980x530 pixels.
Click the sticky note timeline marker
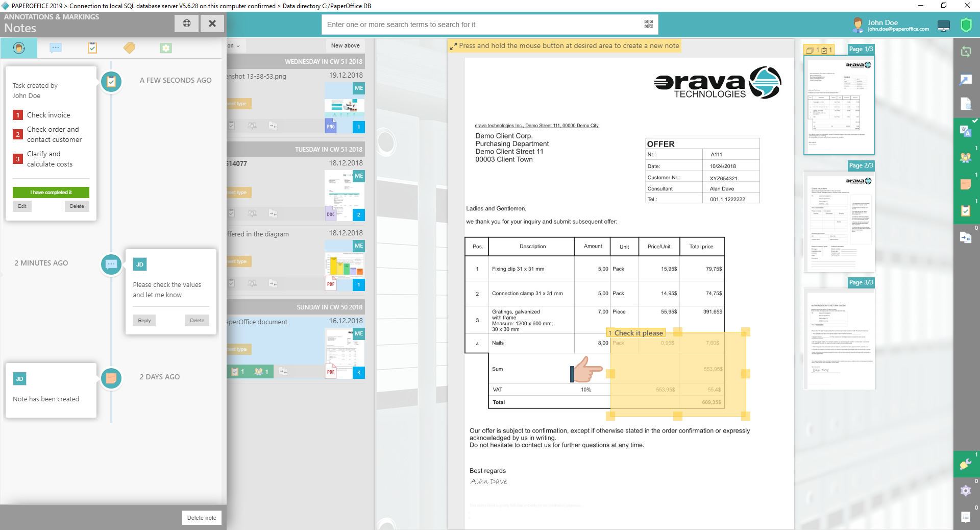111,378
